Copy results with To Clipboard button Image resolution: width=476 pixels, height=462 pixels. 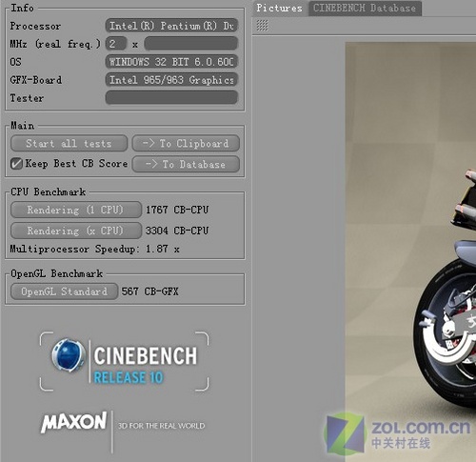tap(186, 143)
